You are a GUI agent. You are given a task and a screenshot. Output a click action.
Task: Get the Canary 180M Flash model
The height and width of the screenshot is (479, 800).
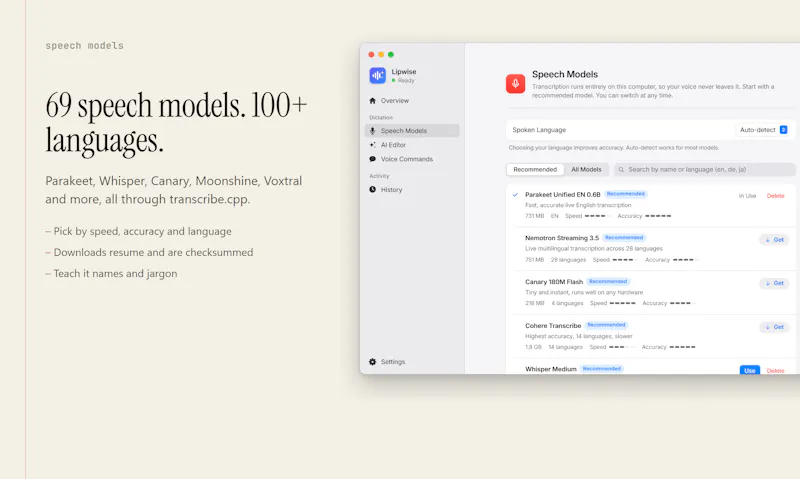click(774, 283)
